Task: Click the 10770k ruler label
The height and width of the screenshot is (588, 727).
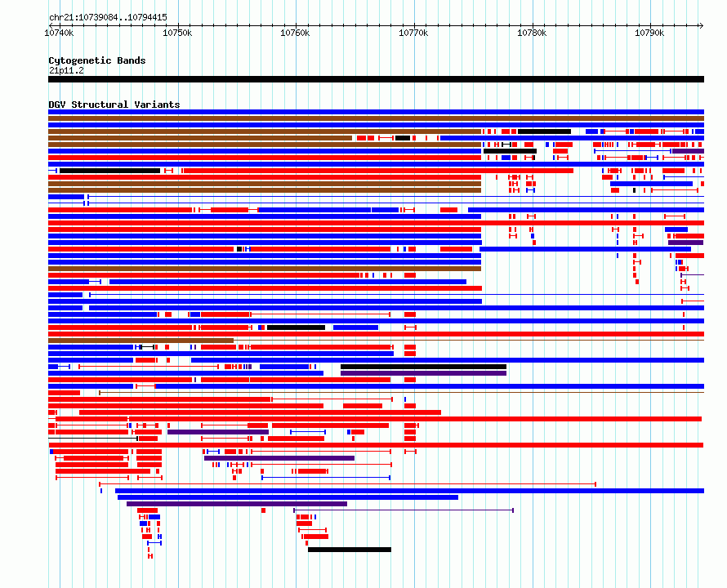Action: pos(413,33)
